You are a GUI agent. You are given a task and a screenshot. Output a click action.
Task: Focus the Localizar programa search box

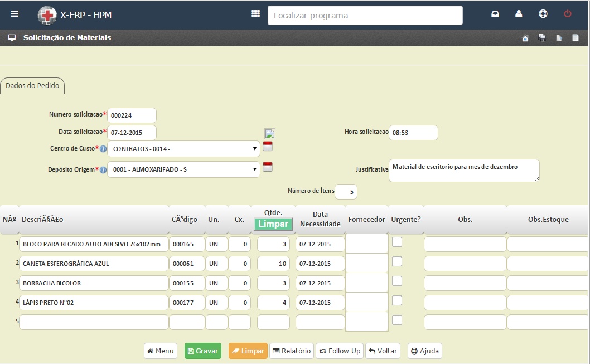(x=365, y=16)
